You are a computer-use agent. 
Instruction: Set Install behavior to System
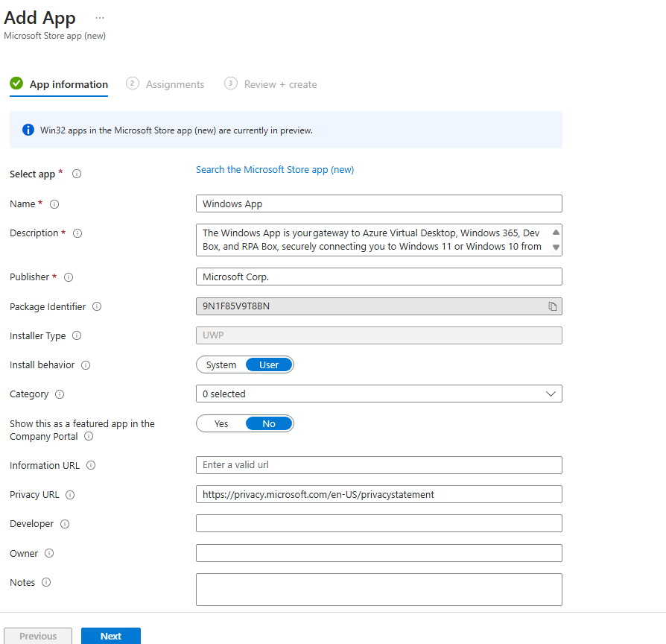[221, 364]
